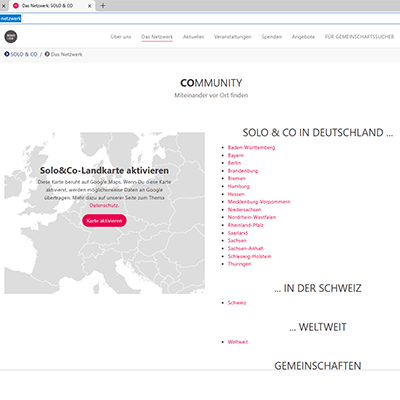The height and width of the screenshot is (400, 400).
Task: Open the Thüringen link
Action: click(x=239, y=264)
